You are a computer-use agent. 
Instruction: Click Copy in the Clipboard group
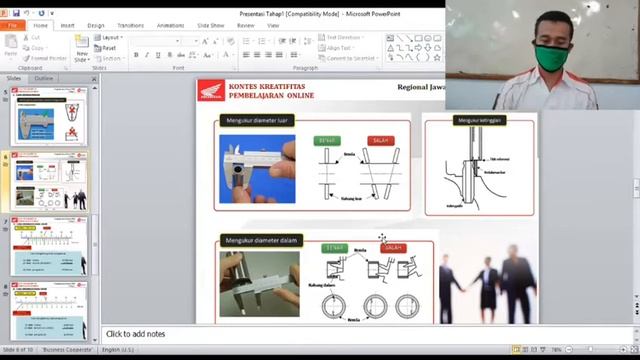pyautogui.click(x=35, y=48)
